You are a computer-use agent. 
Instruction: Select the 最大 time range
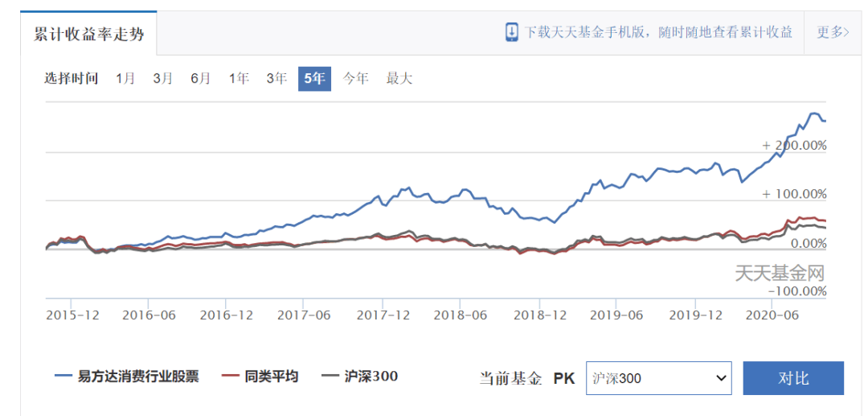coord(399,79)
